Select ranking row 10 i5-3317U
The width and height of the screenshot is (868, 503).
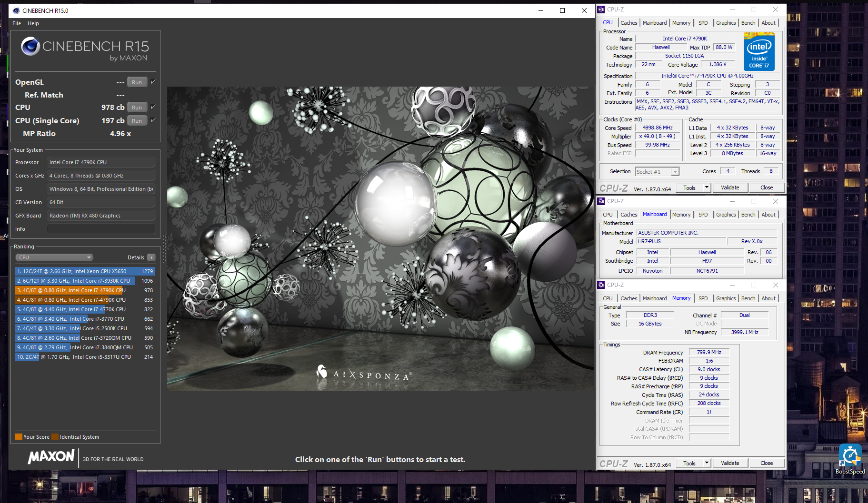click(85, 357)
